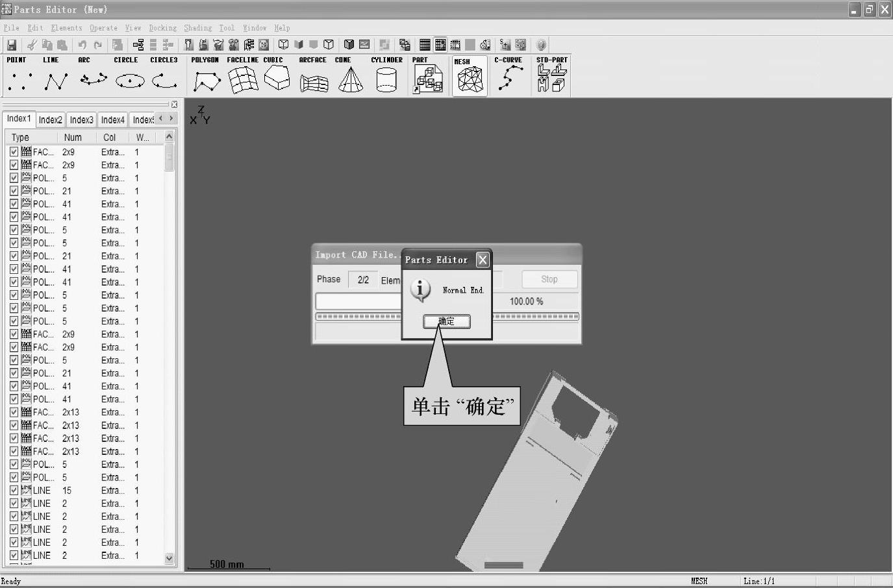
Task: Pick the ARCFACE surface tool
Action: [313, 75]
